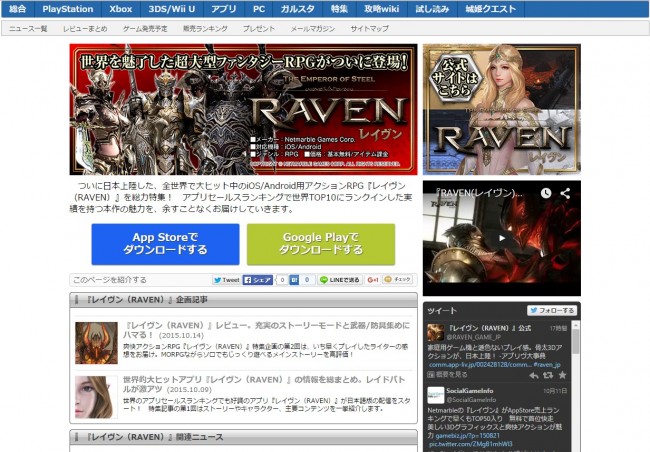Open the 総合 tab in top navigation

tap(17, 9)
